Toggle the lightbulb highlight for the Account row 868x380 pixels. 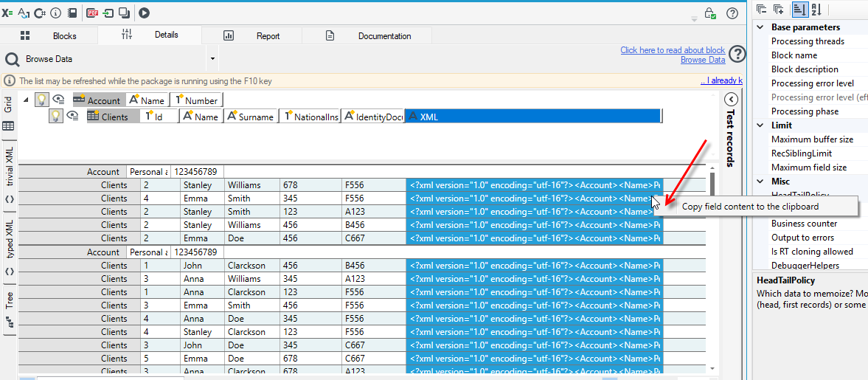(x=41, y=100)
